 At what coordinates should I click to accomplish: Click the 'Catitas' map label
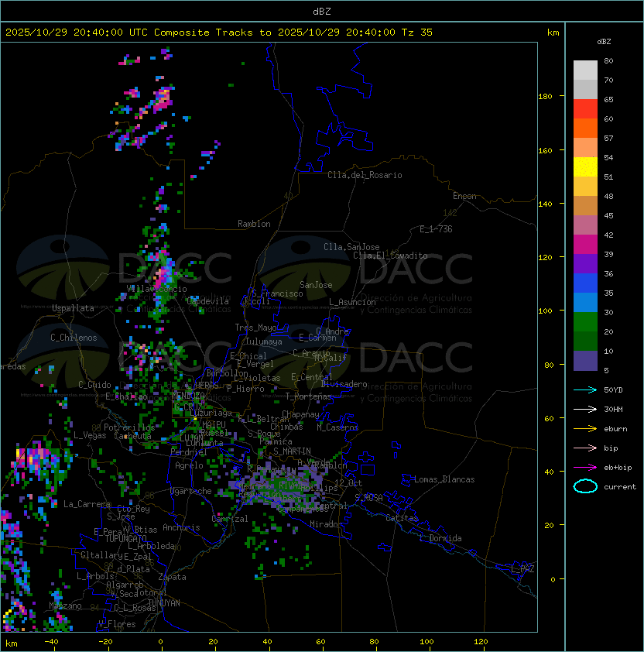[x=402, y=518]
